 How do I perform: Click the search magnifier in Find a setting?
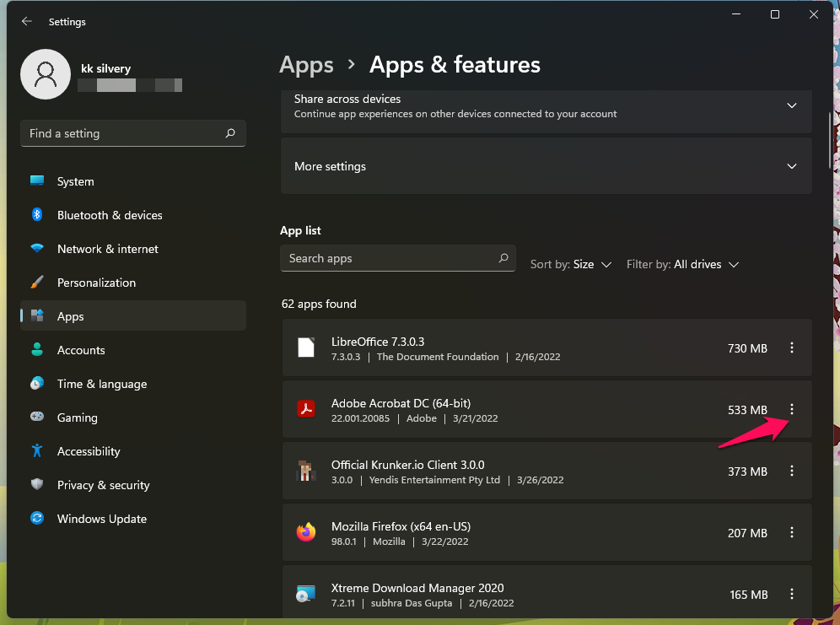tap(230, 132)
